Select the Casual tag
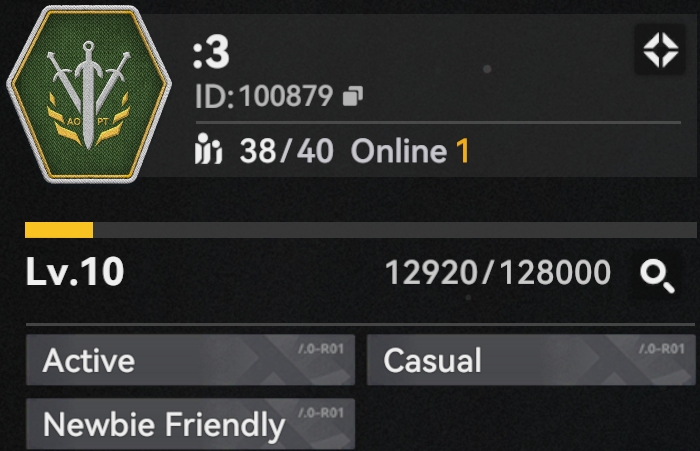700x451 pixels. tap(531, 360)
